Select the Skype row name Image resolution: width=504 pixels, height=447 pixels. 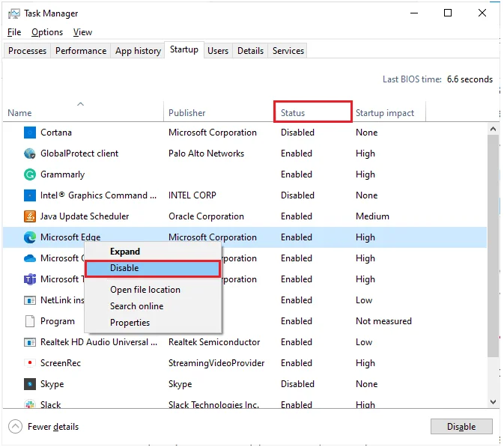tap(52, 384)
